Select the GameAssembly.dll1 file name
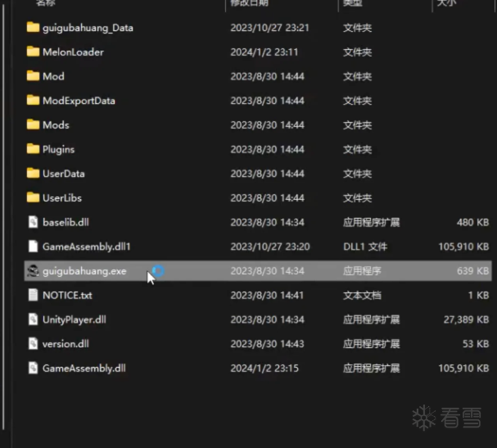This screenshot has width=497, height=448. [87, 247]
